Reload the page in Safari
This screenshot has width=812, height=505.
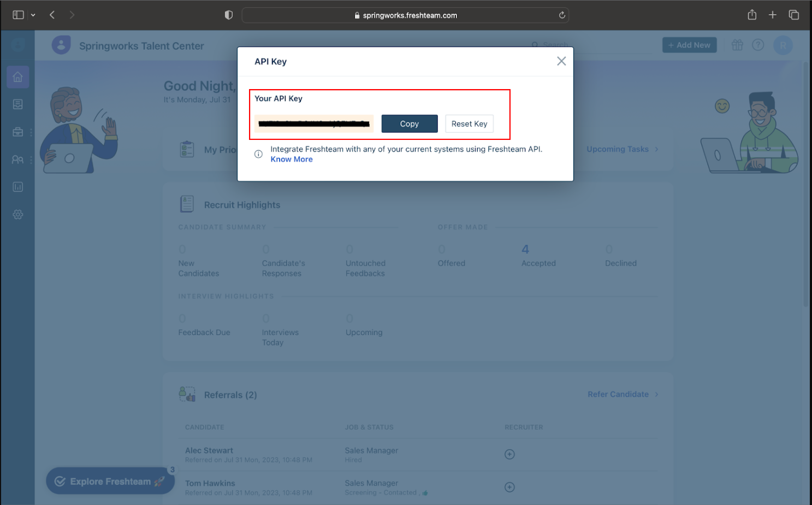[x=562, y=15]
